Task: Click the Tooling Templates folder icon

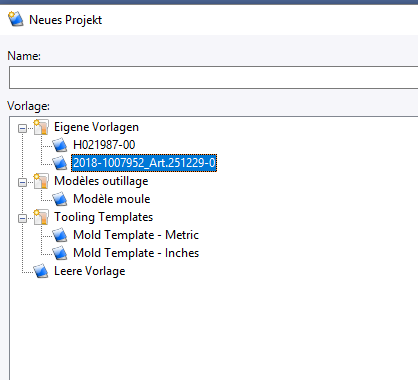Action: [41, 217]
